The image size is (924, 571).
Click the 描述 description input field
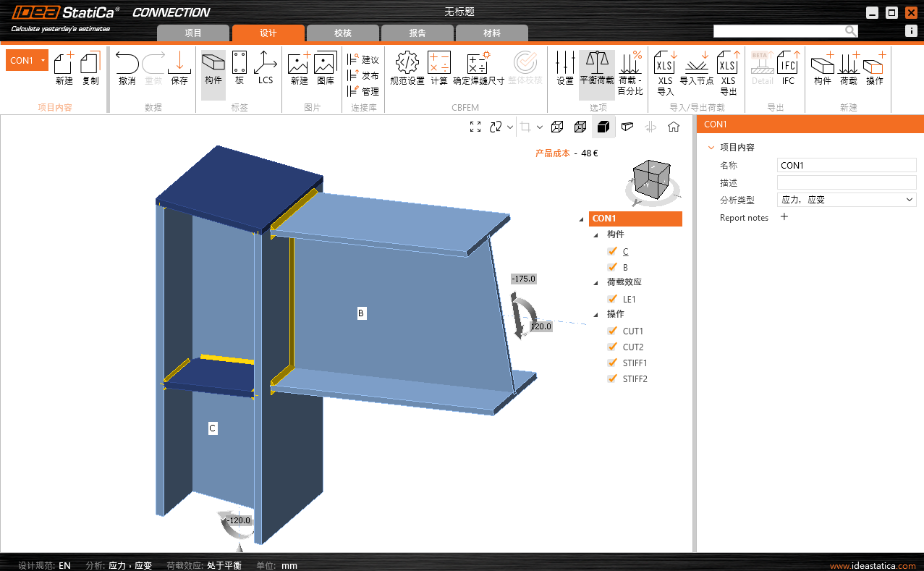click(x=847, y=182)
